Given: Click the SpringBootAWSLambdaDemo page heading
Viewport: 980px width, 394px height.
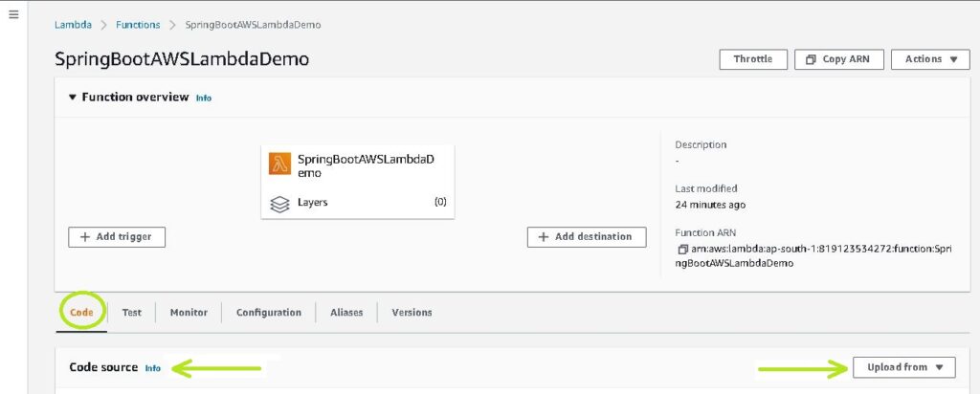Looking at the screenshot, I should tap(182, 59).
